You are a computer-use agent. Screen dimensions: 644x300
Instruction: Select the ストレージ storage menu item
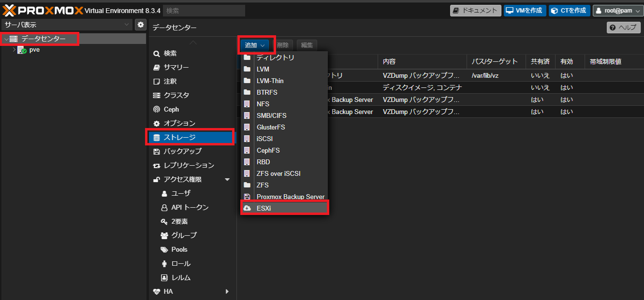(191, 137)
